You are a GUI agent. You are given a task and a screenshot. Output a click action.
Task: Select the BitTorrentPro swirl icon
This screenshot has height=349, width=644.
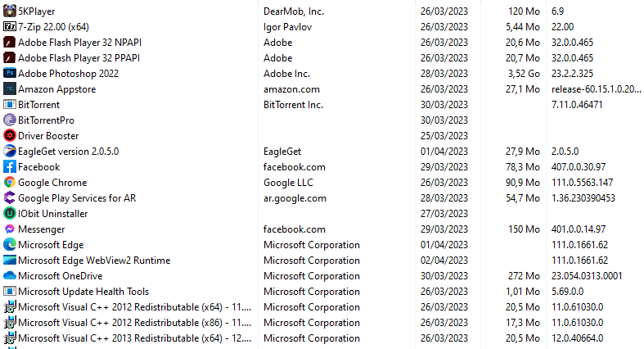click(x=10, y=120)
